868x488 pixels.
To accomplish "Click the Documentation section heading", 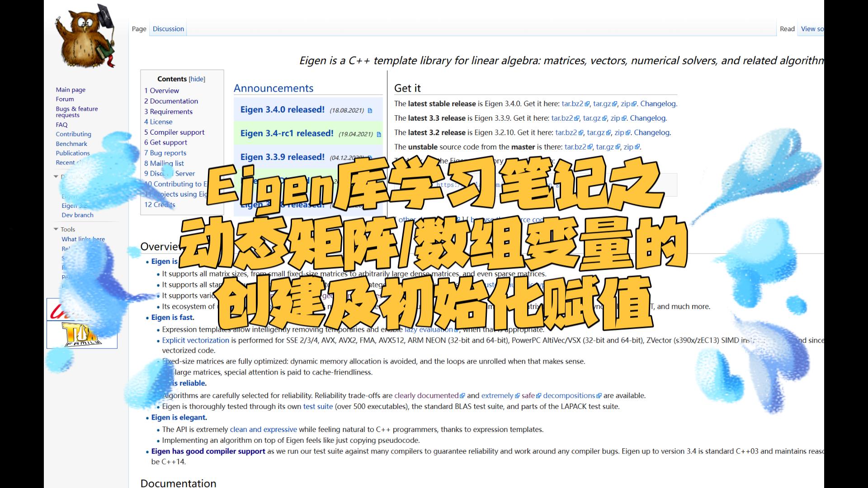I will point(178,483).
